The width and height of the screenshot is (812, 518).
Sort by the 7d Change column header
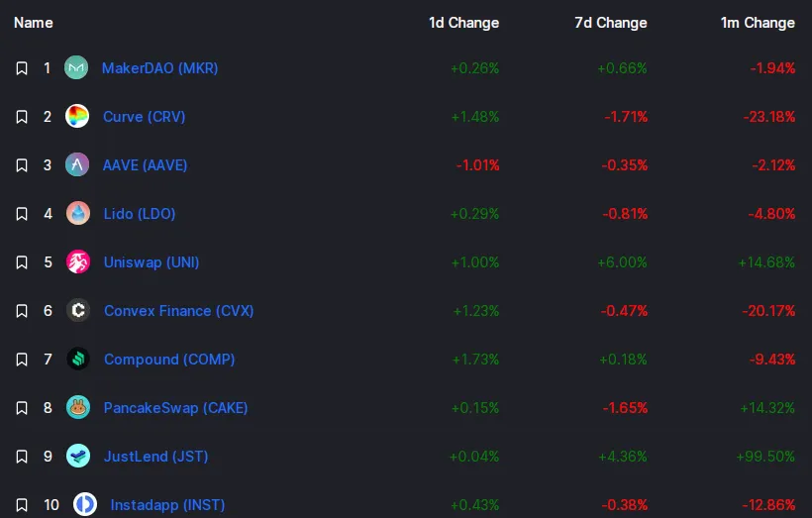click(x=611, y=23)
